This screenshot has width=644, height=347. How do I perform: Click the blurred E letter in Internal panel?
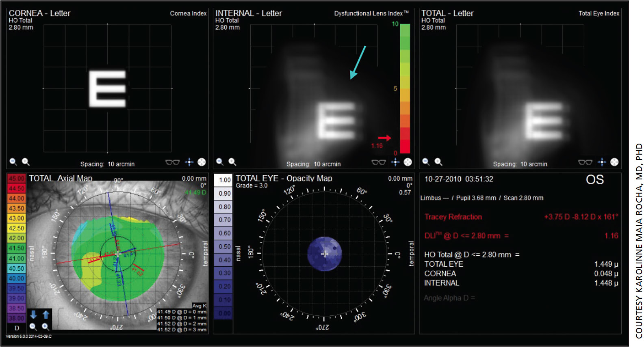pos(336,121)
